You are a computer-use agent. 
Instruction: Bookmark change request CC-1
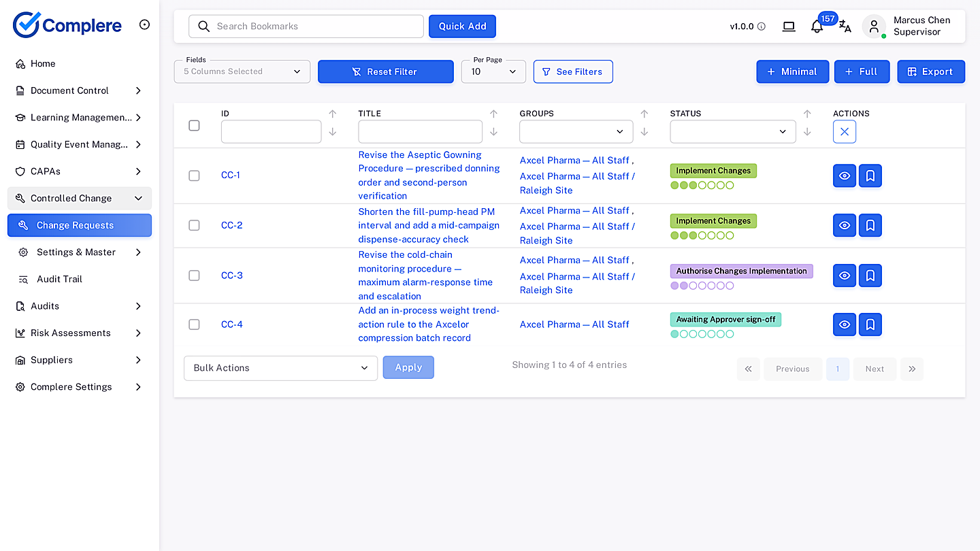click(870, 176)
